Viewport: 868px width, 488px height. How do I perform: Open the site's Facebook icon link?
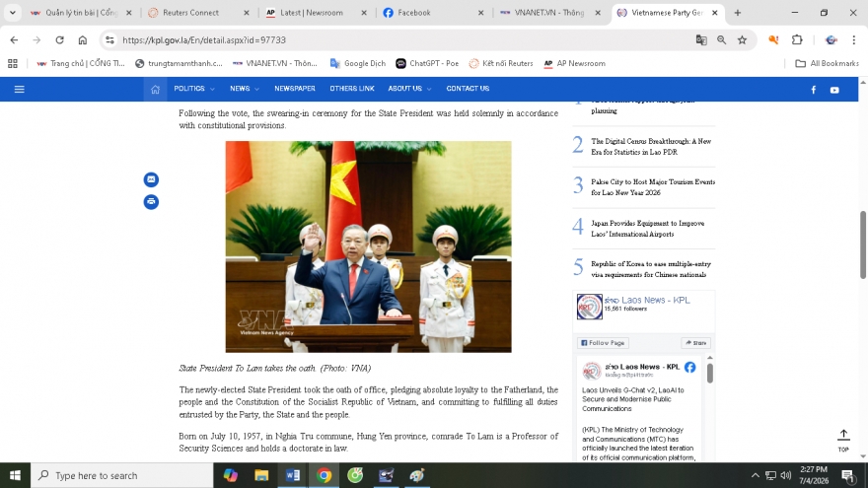coord(814,90)
